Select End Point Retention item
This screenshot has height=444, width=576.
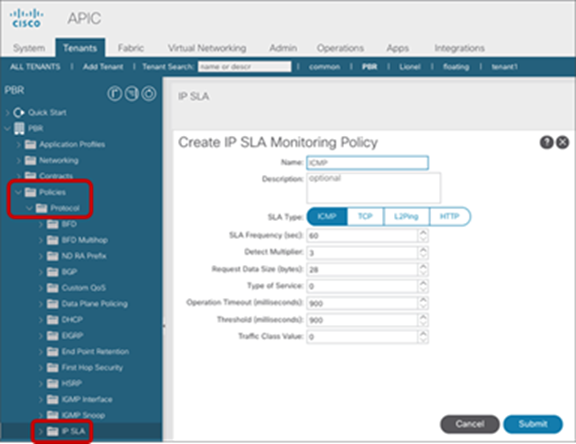pyautogui.click(x=95, y=351)
